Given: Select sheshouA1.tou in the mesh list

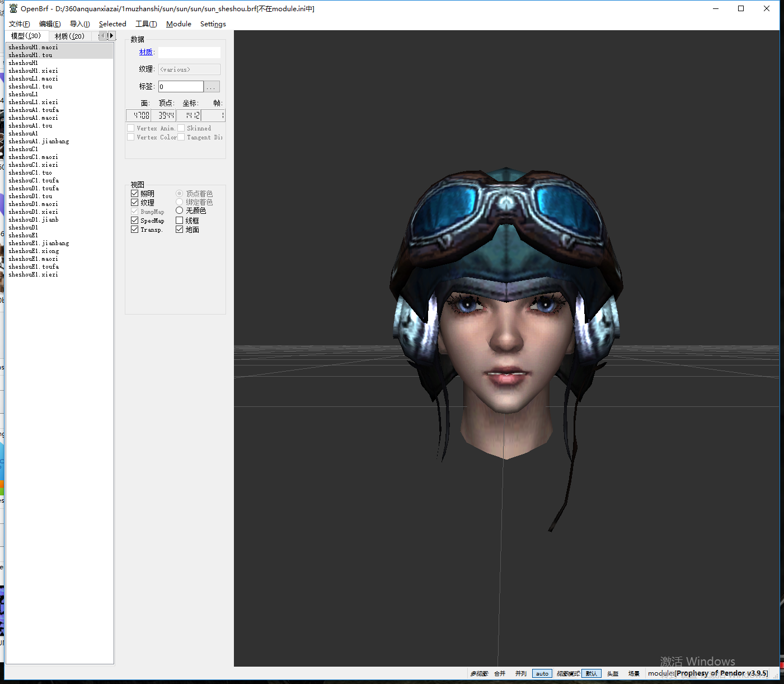Looking at the screenshot, I should (59, 125).
